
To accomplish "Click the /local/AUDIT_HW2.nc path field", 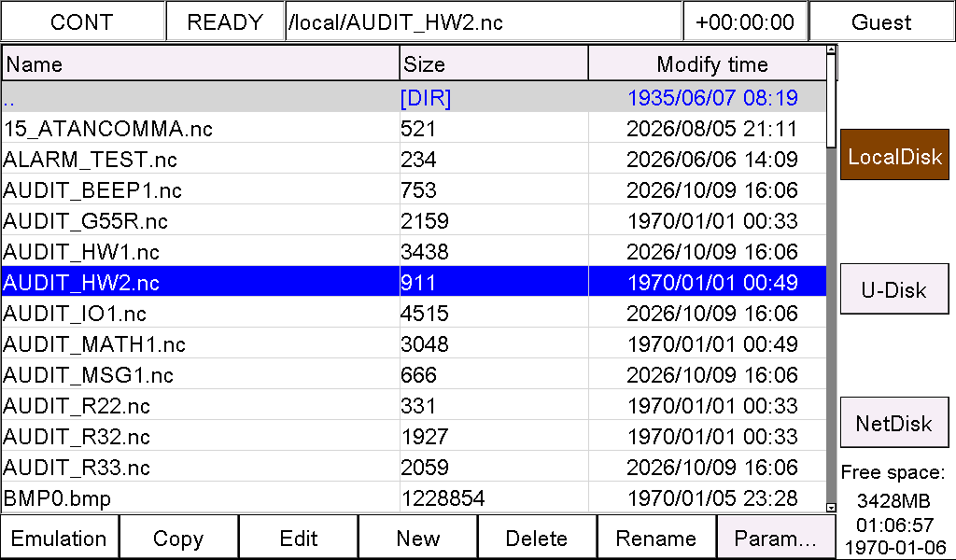I will coord(484,22).
